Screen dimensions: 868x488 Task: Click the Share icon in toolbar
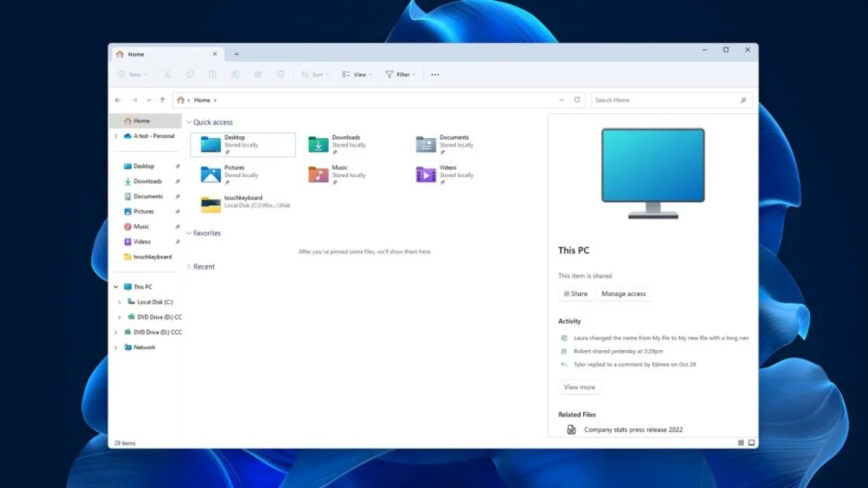point(258,74)
